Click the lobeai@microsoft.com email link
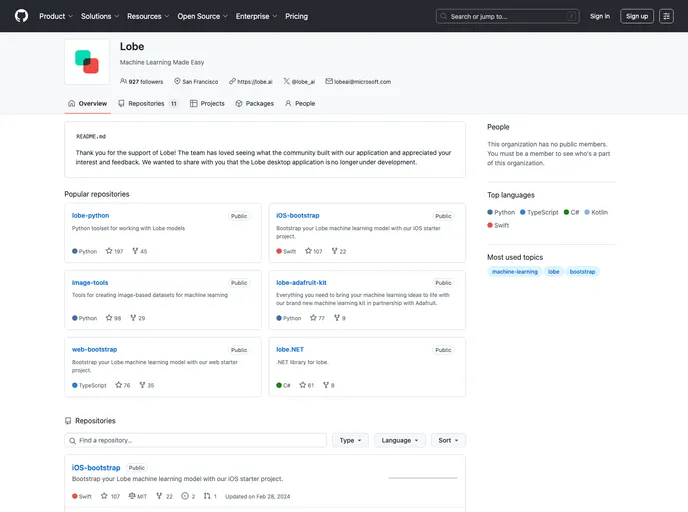This screenshot has width=688, height=512. 362,82
